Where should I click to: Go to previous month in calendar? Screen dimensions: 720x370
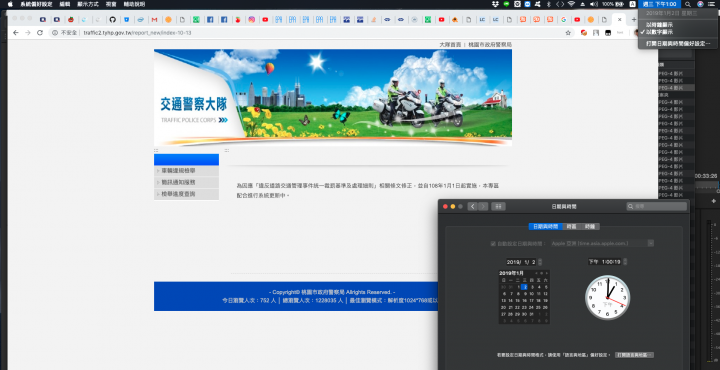tap(536, 273)
